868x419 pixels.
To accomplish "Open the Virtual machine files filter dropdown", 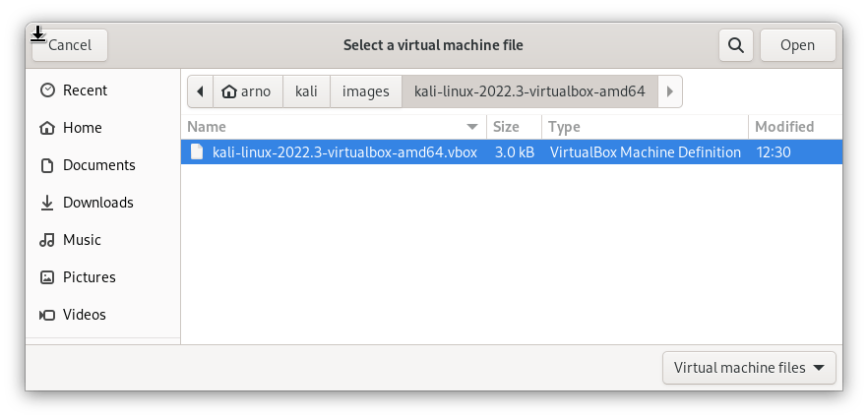I will (749, 368).
